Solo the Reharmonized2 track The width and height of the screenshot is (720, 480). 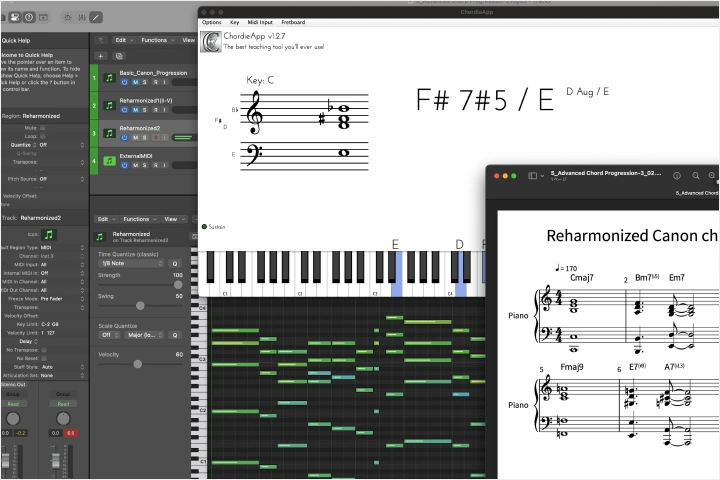click(145, 138)
